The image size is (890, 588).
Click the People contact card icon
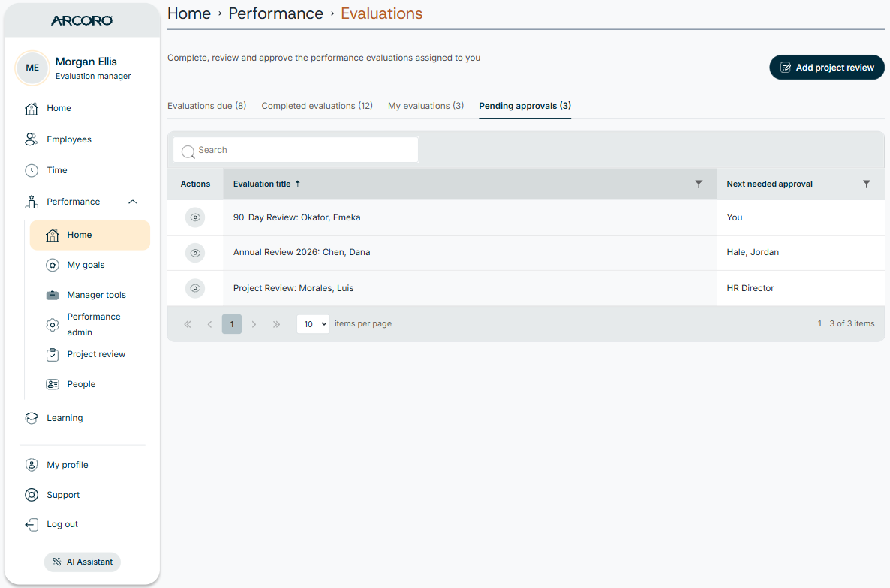(53, 384)
